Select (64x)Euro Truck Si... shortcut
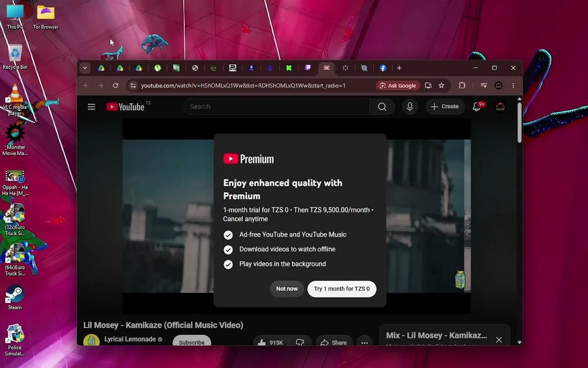 pyautogui.click(x=15, y=260)
